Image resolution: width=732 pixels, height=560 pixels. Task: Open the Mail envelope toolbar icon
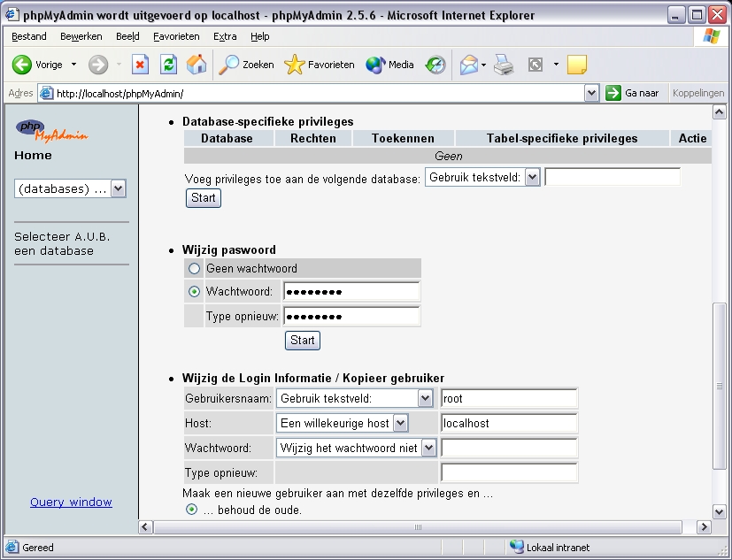click(469, 65)
